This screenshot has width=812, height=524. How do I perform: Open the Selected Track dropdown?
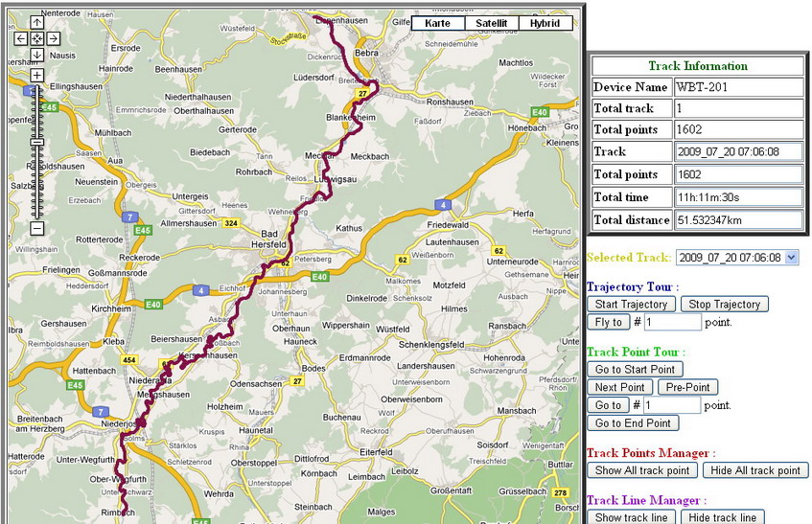736,258
